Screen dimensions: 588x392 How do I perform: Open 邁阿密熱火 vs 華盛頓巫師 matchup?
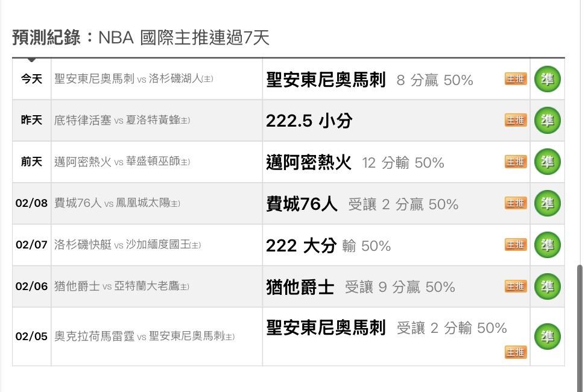(x=122, y=162)
